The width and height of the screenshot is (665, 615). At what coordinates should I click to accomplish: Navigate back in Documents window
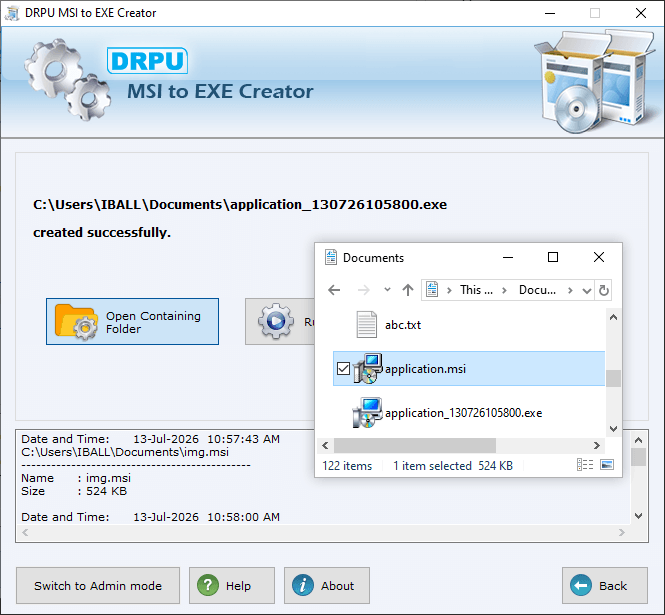click(334, 290)
